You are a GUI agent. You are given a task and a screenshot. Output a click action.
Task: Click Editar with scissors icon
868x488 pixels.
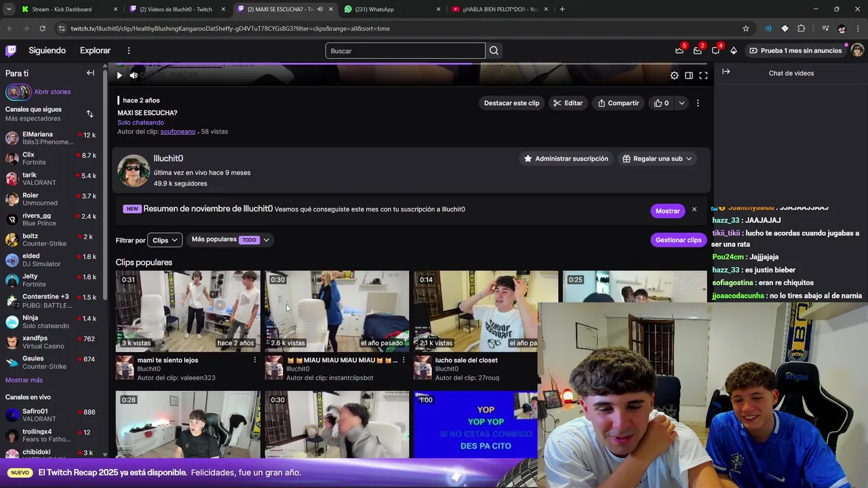click(568, 103)
